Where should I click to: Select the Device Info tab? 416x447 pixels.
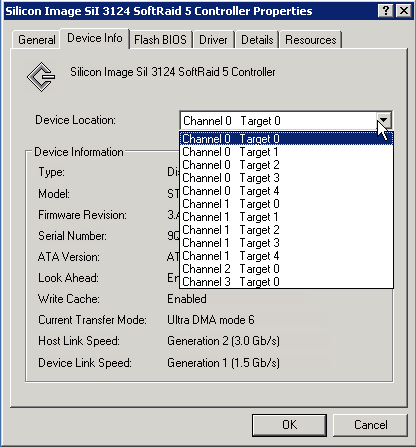(x=95, y=38)
